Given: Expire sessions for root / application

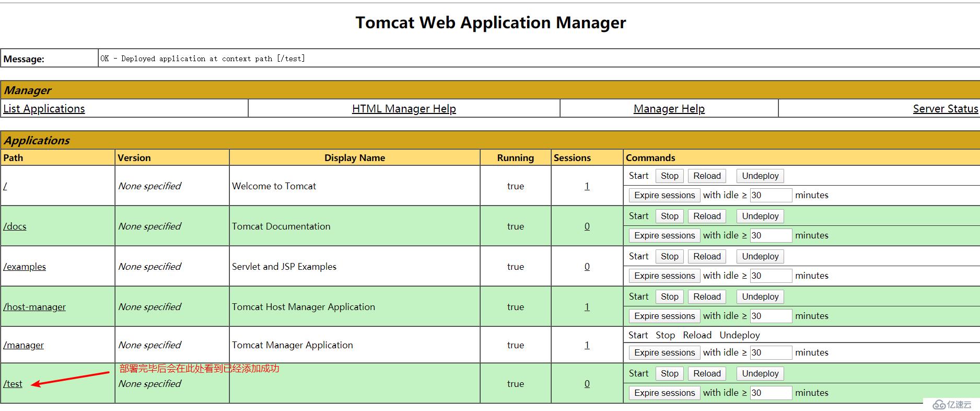Looking at the screenshot, I should 664,196.
